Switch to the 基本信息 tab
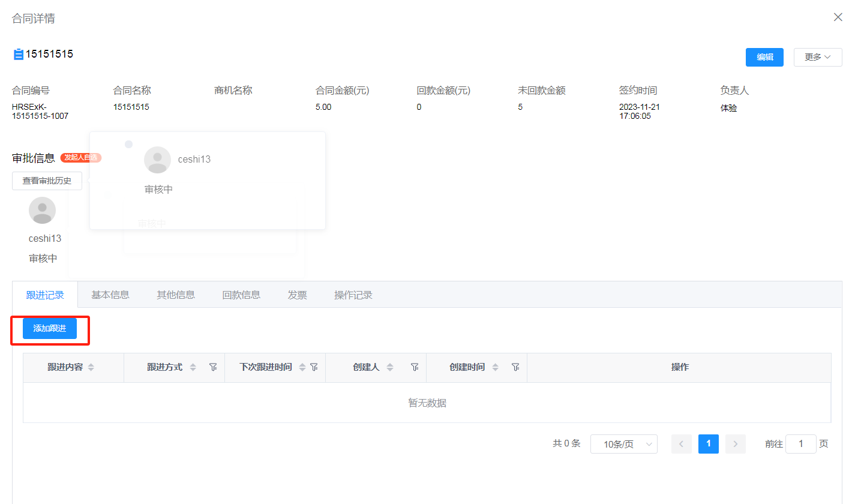Screen dimensions: 855x504 point(110,295)
